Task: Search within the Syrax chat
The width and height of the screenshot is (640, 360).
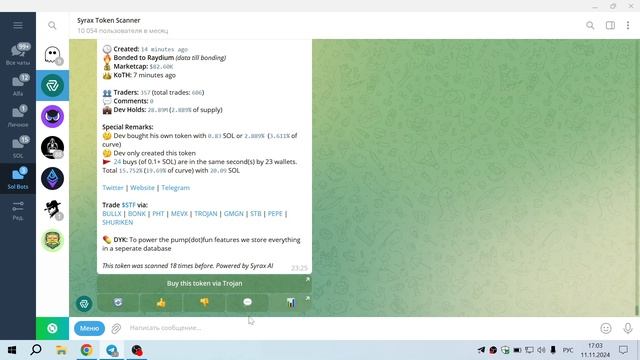Action: click(590, 25)
